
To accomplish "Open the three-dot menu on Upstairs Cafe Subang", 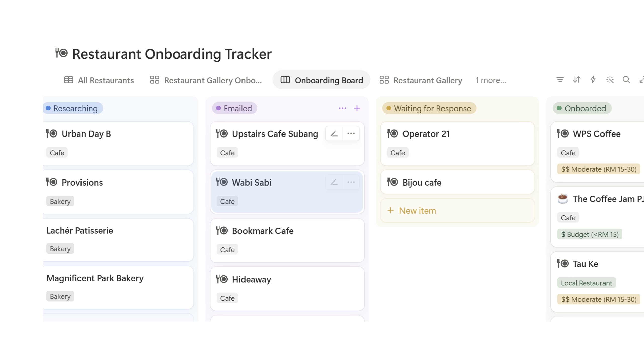I will tap(351, 133).
